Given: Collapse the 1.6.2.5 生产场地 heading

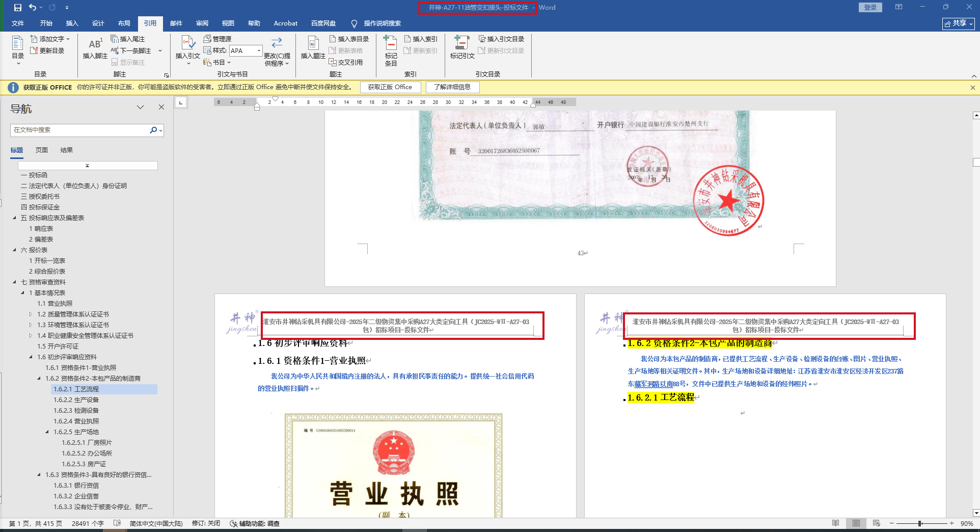Looking at the screenshot, I should (x=47, y=432).
